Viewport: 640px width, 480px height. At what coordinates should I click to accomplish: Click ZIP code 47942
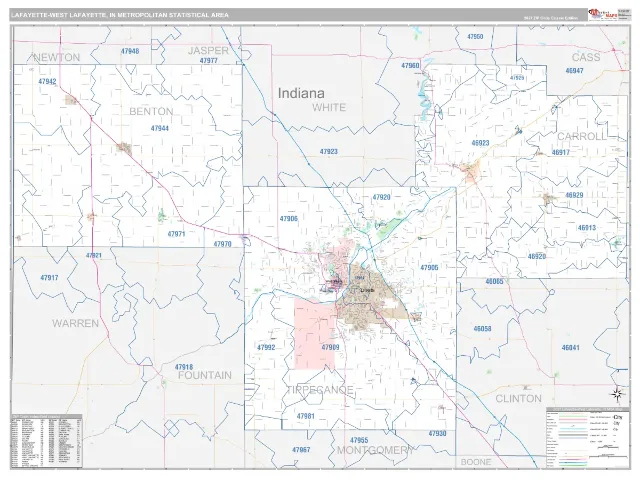(x=47, y=82)
